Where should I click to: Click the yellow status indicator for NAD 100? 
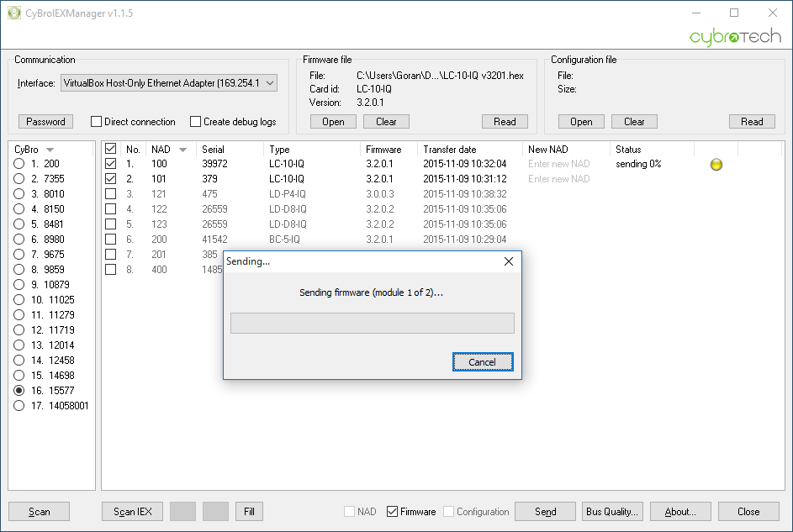[x=716, y=165]
